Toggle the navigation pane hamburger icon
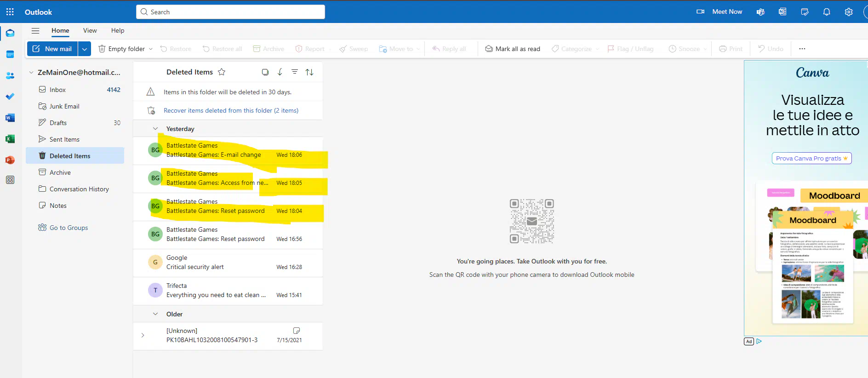The width and height of the screenshot is (868, 378). pos(35,31)
